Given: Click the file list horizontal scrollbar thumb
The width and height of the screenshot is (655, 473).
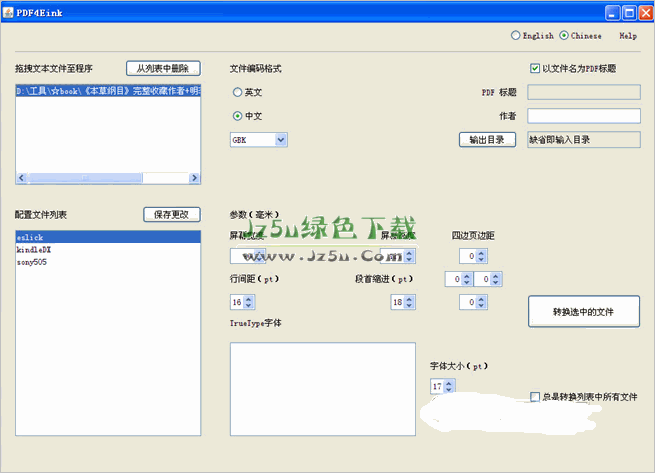Looking at the screenshot, I should point(85,178).
